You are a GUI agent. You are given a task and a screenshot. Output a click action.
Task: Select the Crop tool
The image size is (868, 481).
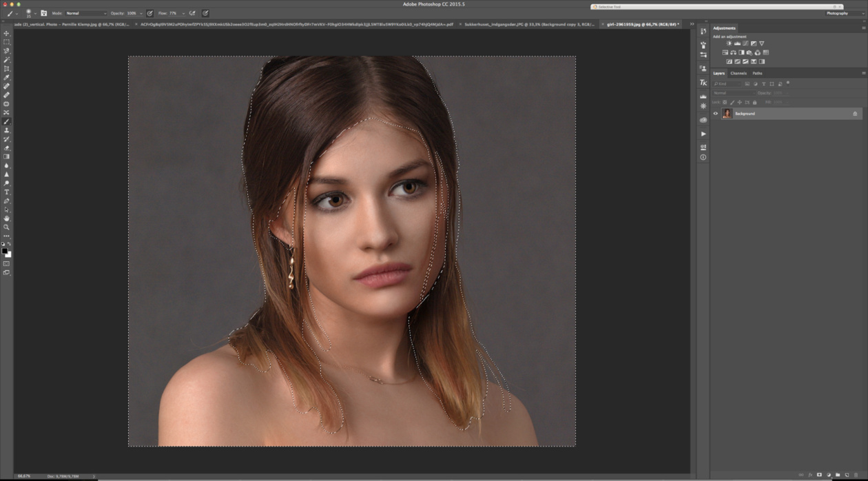click(7, 69)
